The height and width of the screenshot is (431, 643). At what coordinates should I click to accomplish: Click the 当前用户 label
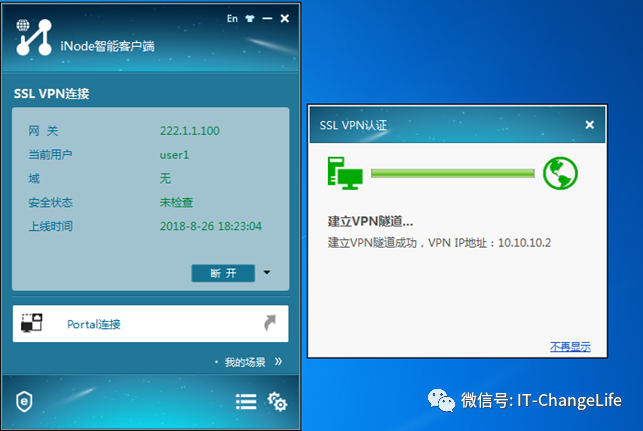point(50,155)
